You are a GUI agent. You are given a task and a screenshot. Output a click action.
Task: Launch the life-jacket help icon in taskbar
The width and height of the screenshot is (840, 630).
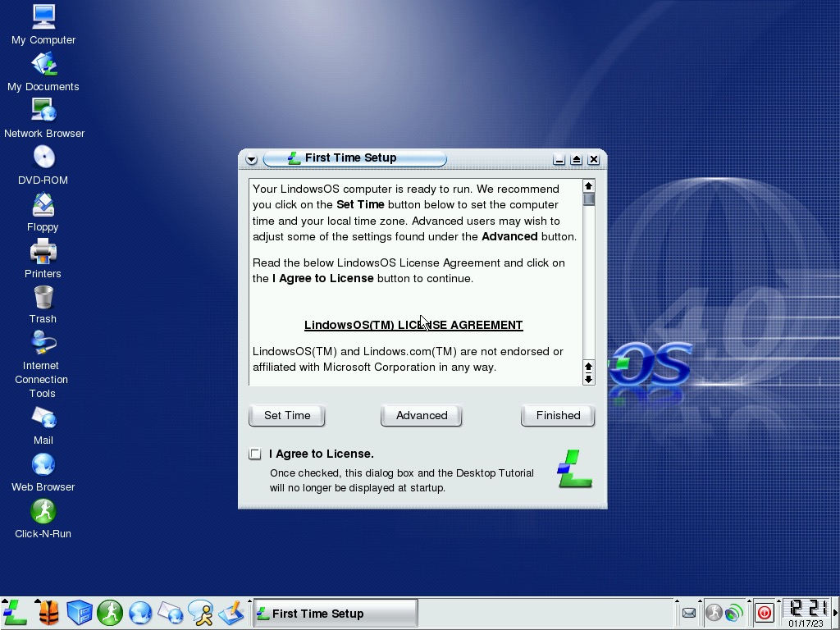[x=48, y=613]
